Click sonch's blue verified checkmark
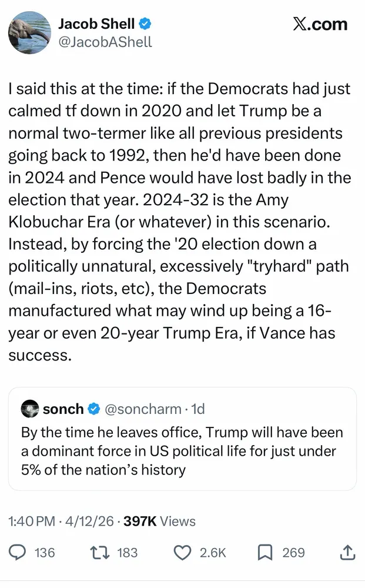The image size is (365, 588). coord(94,409)
